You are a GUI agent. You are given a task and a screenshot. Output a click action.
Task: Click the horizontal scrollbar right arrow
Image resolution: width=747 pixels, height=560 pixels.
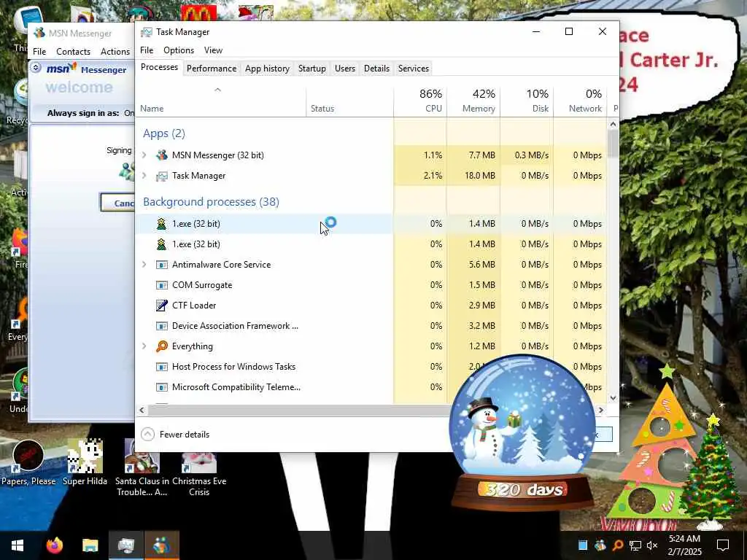[601, 410]
